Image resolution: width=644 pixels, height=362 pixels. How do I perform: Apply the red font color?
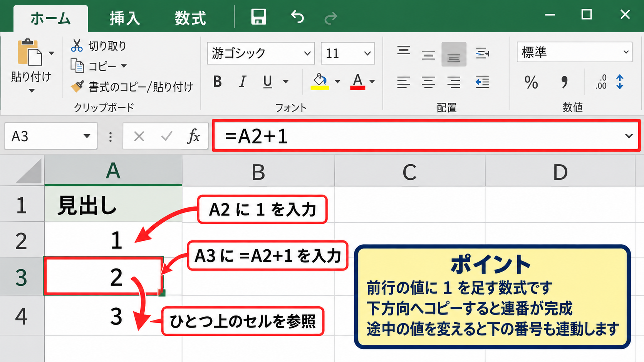point(358,82)
